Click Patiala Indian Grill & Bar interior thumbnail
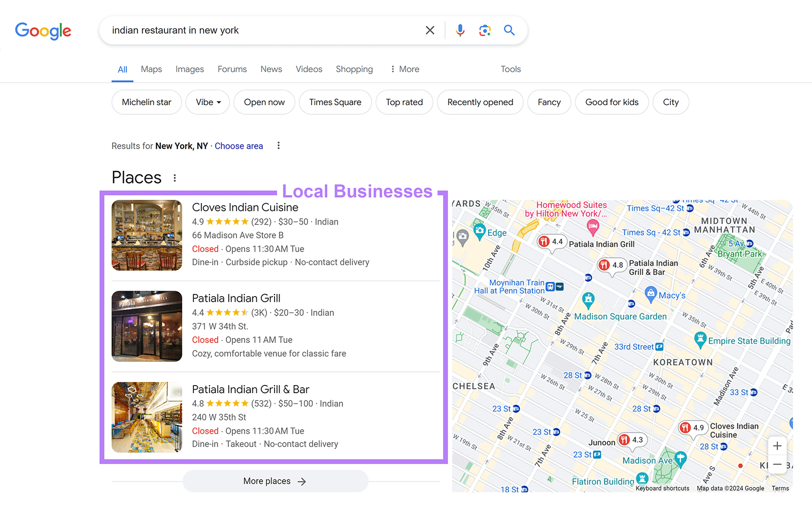The image size is (812, 510). (147, 417)
